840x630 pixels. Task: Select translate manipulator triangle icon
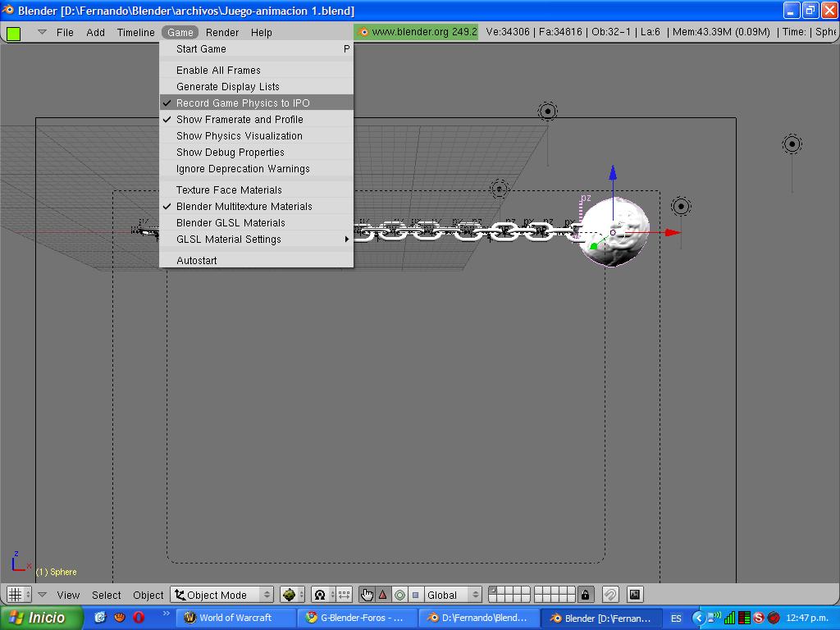coord(383,595)
